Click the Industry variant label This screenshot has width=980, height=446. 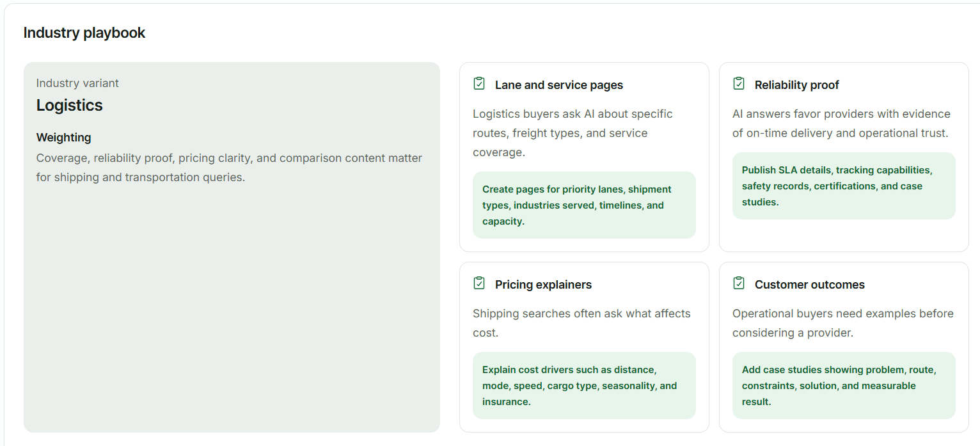click(77, 83)
